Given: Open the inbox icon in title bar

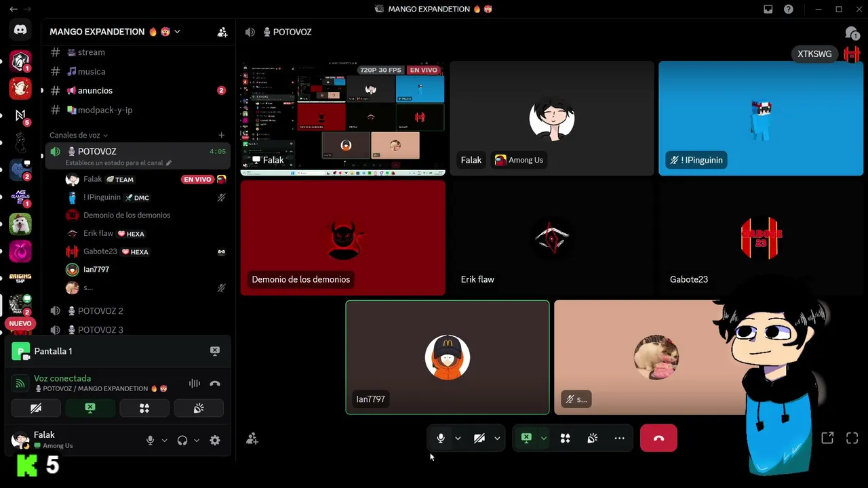Looking at the screenshot, I should [x=768, y=9].
